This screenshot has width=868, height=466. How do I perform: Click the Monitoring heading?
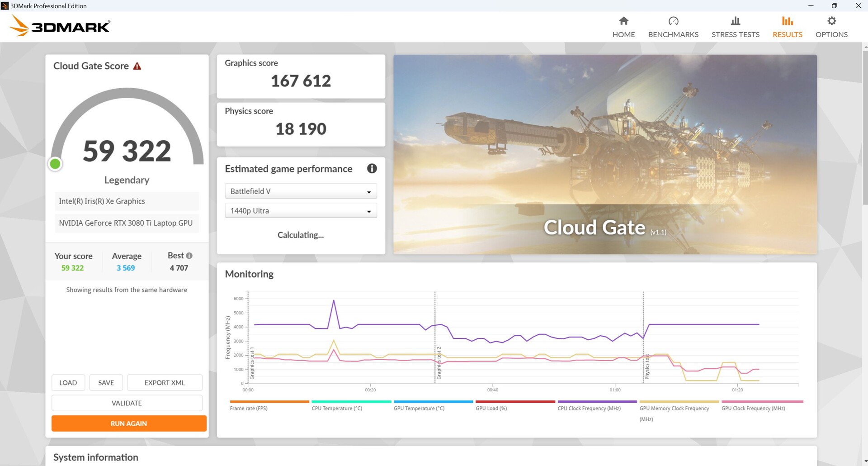click(249, 274)
